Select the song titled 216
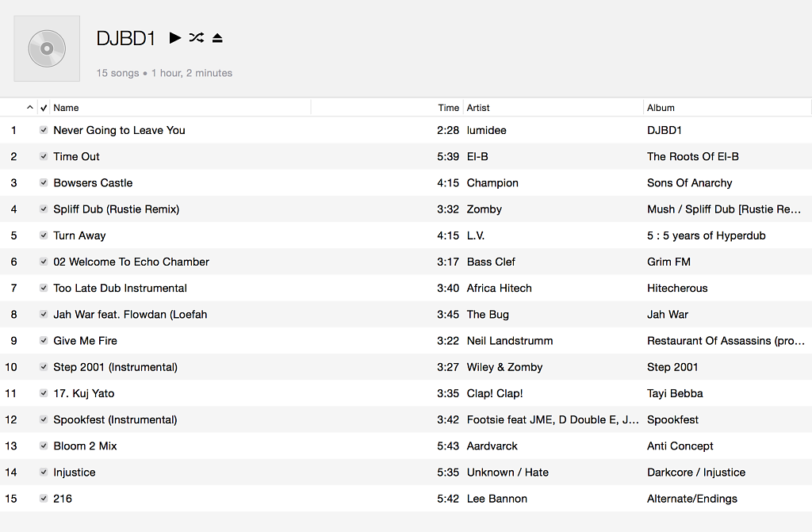 tap(63, 499)
